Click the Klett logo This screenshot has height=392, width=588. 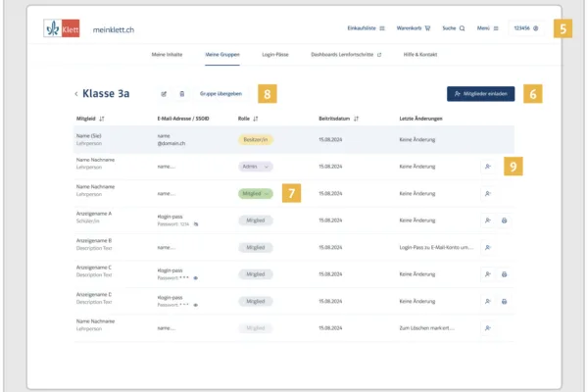pyautogui.click(x=61, y=28)
